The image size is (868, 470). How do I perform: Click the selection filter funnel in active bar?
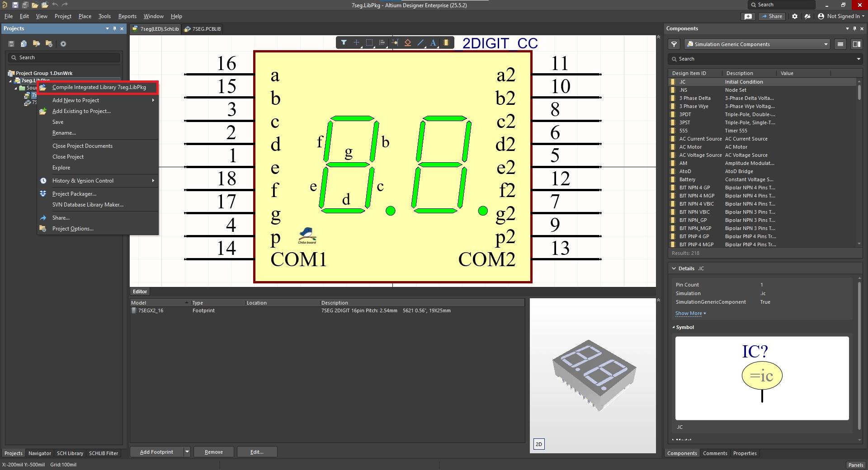[x=344, y=42]
